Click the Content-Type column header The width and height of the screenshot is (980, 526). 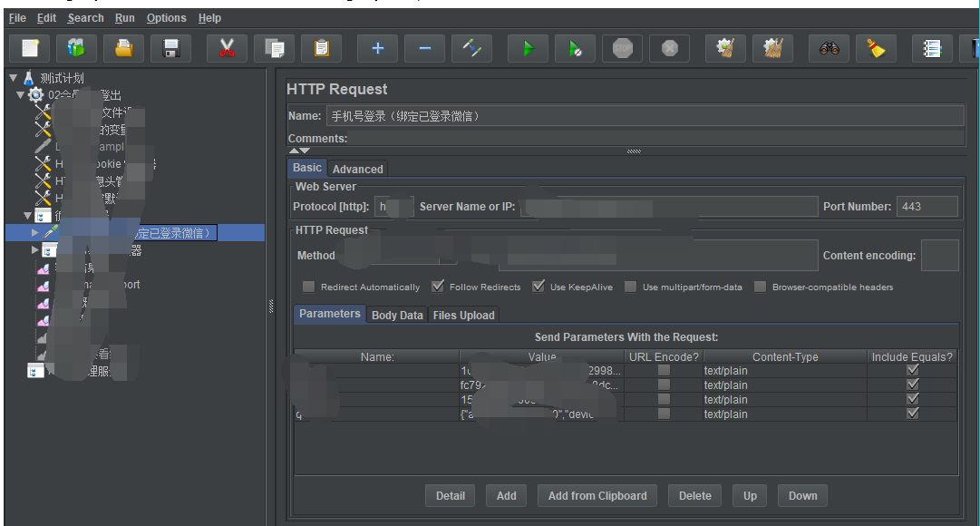click(785, 356)
